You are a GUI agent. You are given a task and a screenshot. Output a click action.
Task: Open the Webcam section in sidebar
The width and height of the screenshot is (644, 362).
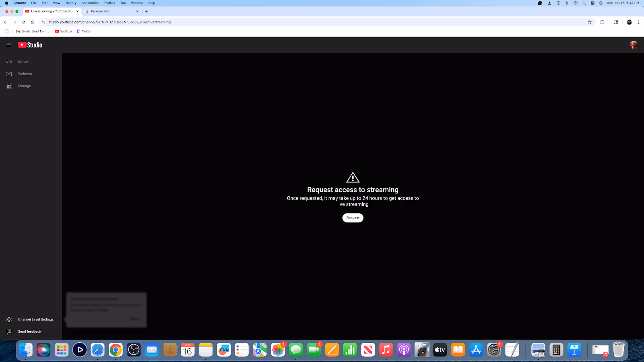tap(25, 74)
